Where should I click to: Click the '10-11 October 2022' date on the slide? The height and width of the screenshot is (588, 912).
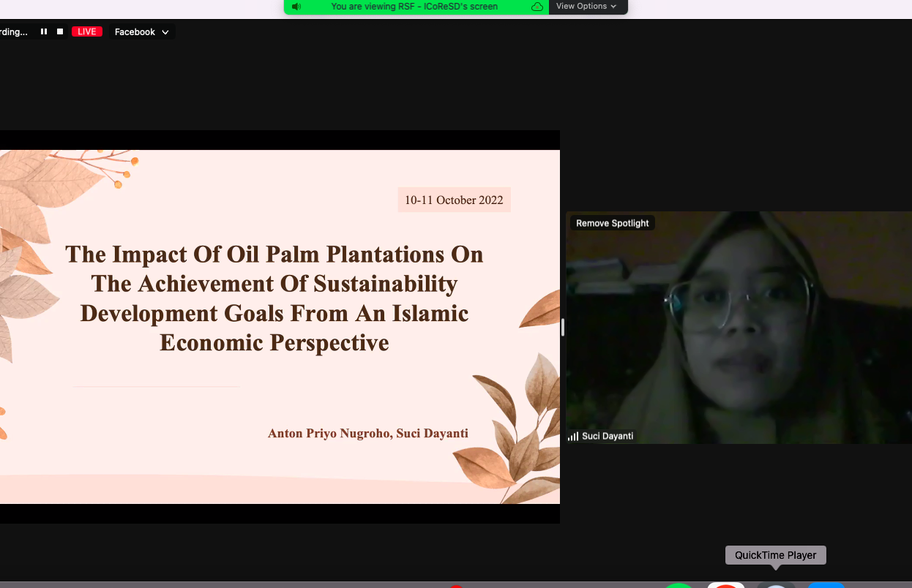454,200
